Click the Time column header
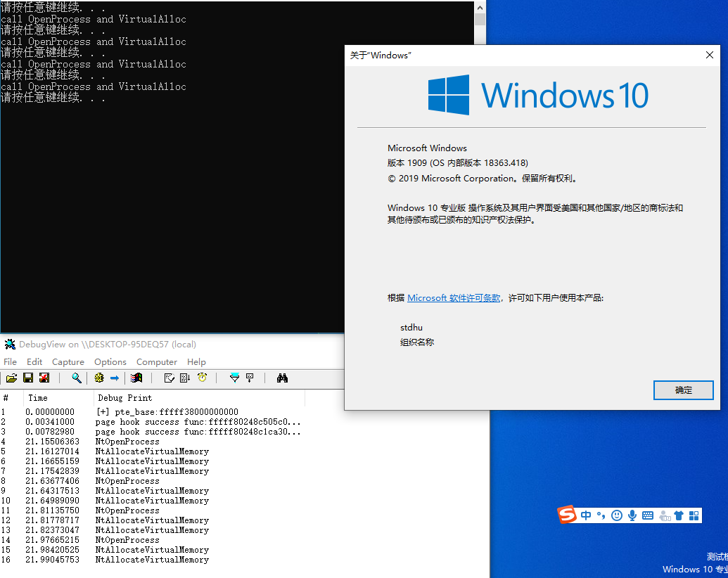The image size is (728, 578). coord(58,398)
